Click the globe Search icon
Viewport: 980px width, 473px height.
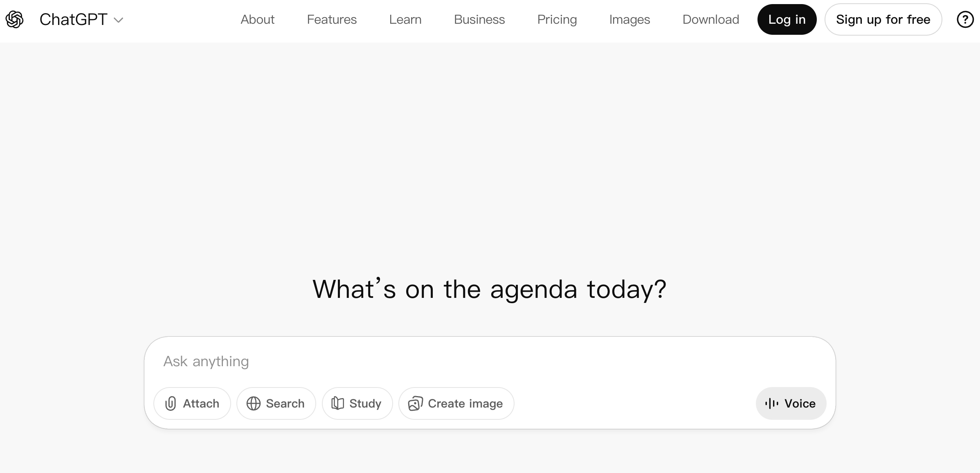point(254,403)
